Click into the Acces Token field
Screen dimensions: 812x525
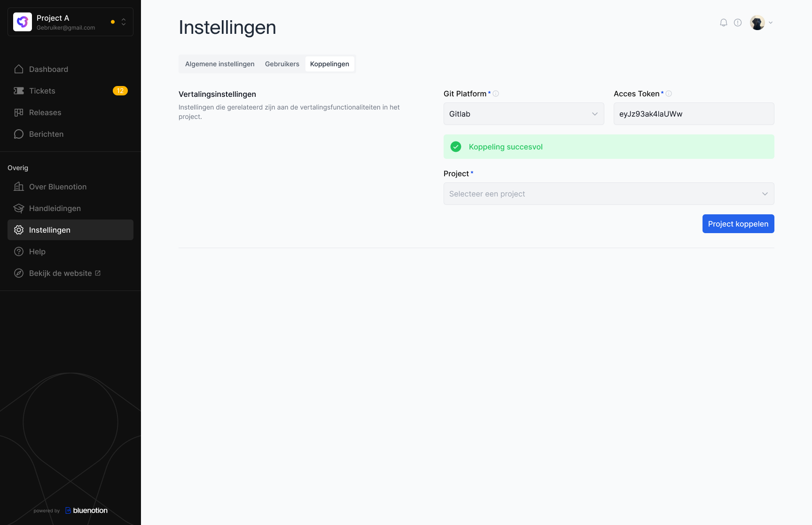[694, 114]
